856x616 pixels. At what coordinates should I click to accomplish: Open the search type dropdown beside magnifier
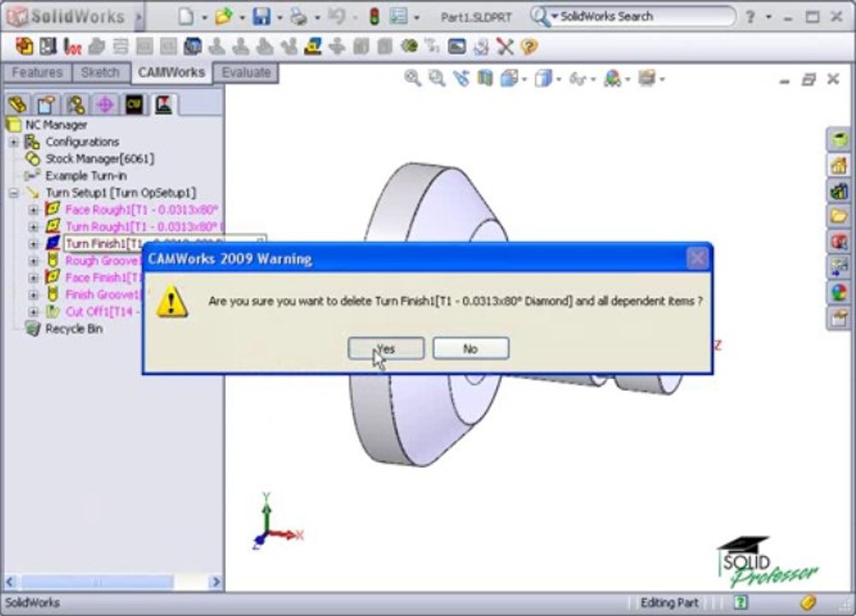point(555,16)
